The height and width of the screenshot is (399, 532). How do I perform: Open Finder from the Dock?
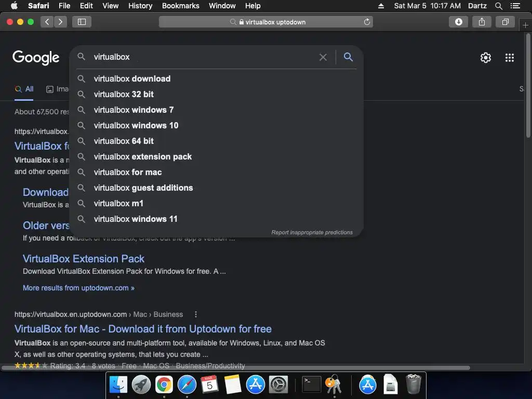point(118,385)
